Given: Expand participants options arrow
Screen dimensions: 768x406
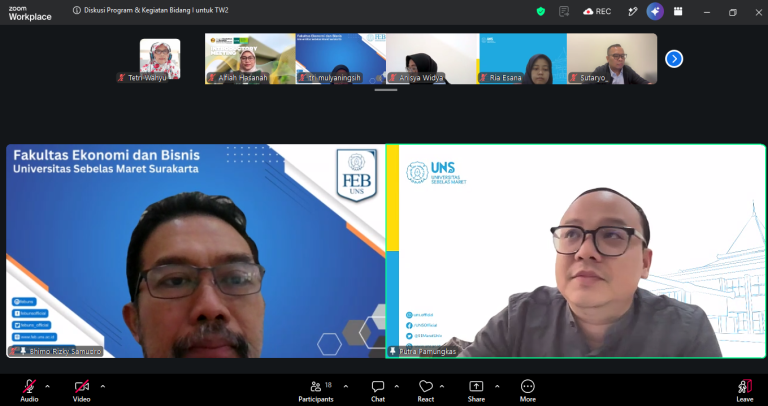Looking at the screenshot, I should [346, 386].
